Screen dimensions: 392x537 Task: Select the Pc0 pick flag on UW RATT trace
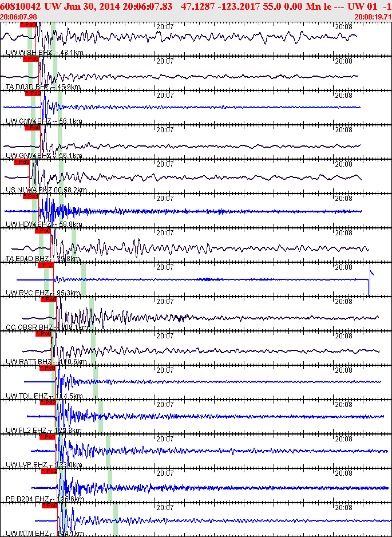tap(43, 334)
